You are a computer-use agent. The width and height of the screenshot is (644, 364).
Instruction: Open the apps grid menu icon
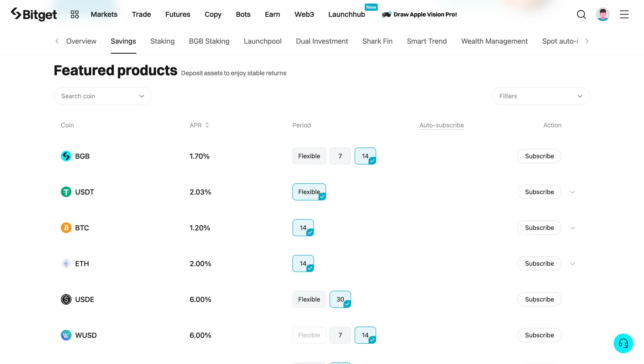75,14
